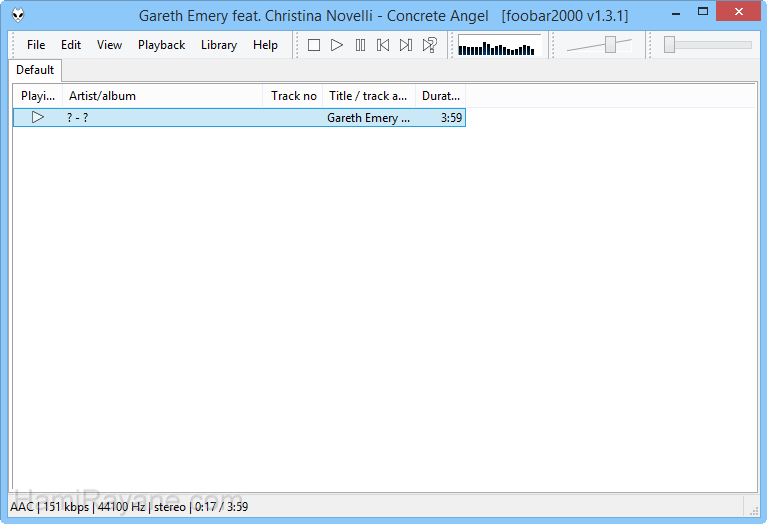This screenshot has width=767, height=524.
Task: Open the Playback menu
Action: pyautogui.click(x=161, y=45)
